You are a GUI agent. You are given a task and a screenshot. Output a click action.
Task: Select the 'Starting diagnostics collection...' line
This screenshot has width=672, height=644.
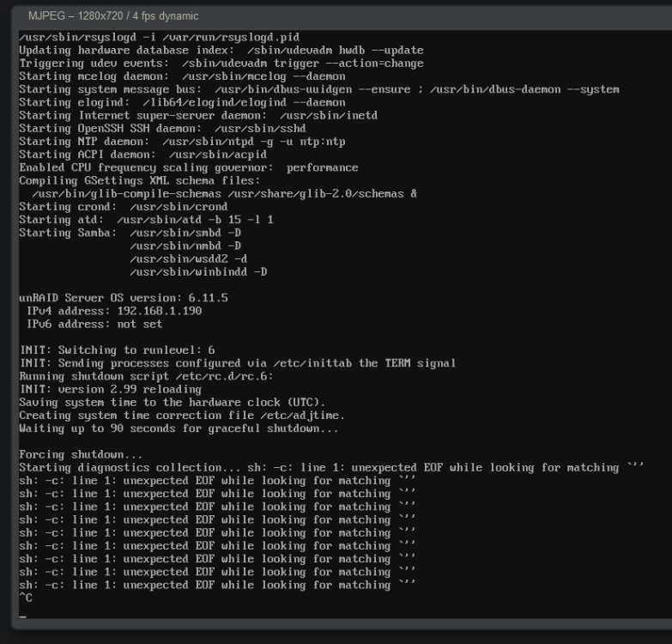331,468
